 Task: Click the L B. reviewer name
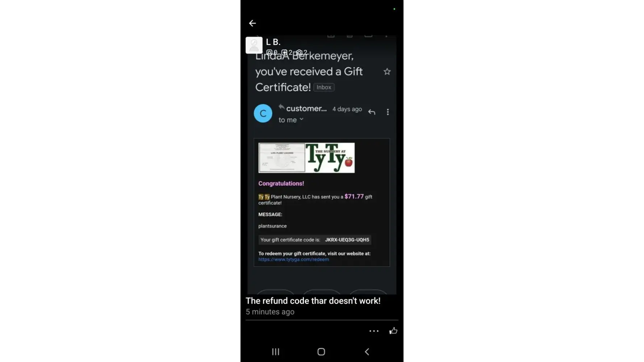point(273,42)
